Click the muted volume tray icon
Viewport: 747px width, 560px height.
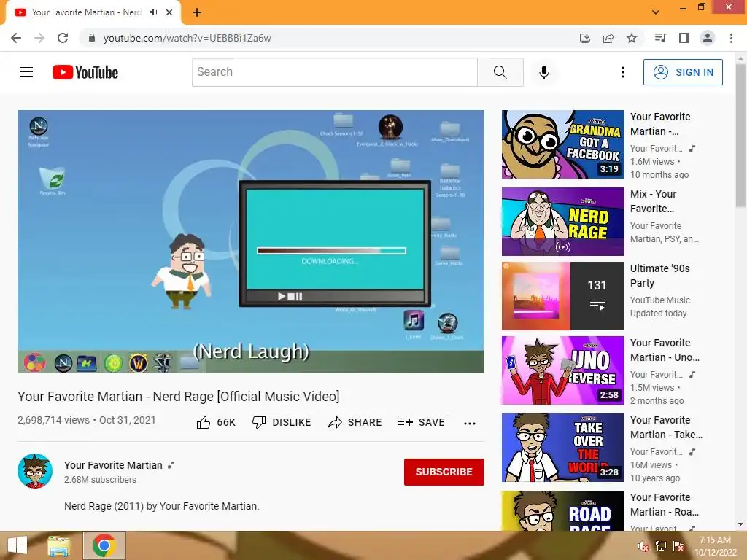[x=643, y=546]
